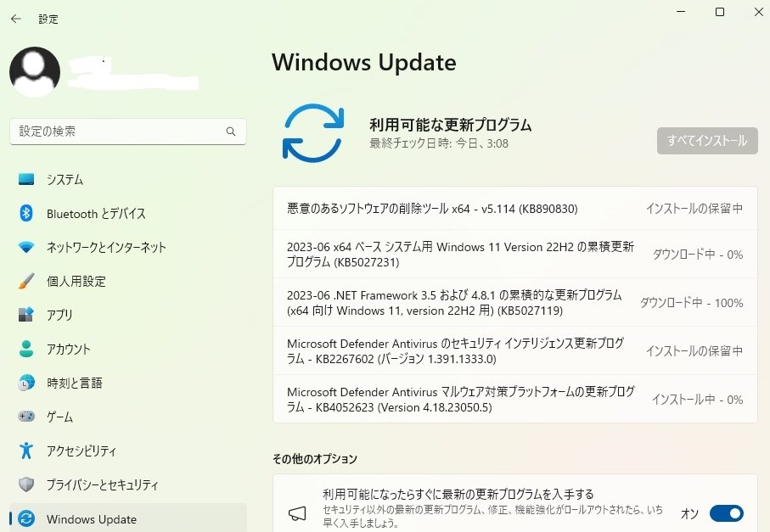
Task: Click the personalization paintbrush icon
Action: pyautogui.click(x=26, y=281)
